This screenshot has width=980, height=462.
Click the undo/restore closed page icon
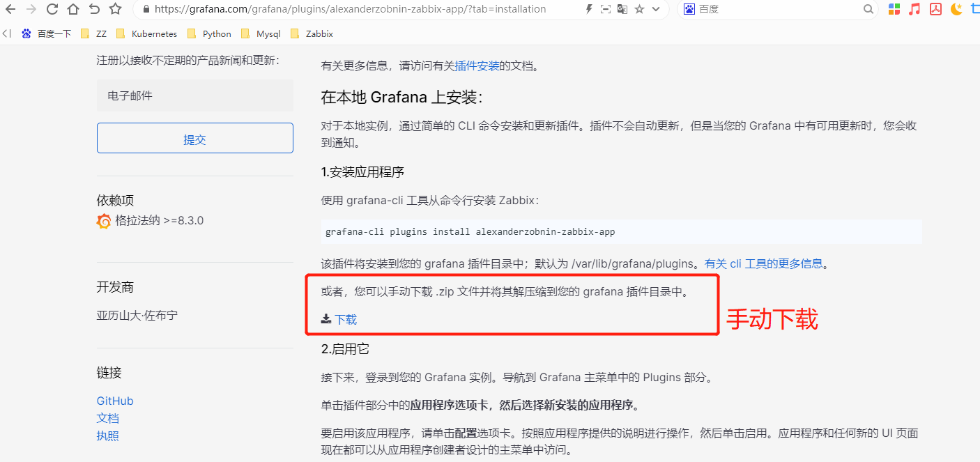click(x=95, y=9)
